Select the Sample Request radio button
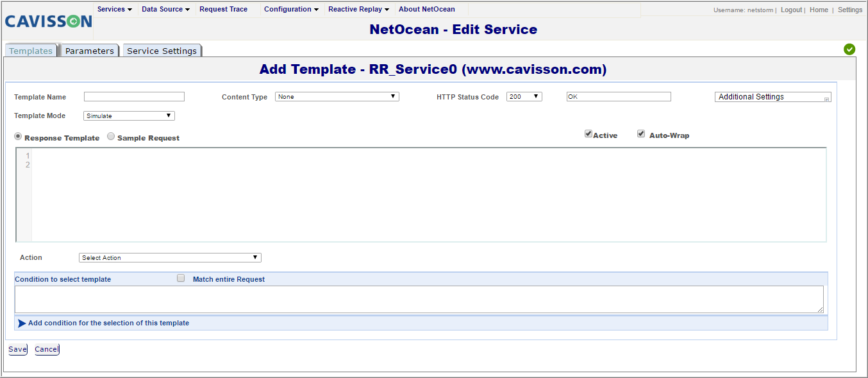 tap(111, 137)
